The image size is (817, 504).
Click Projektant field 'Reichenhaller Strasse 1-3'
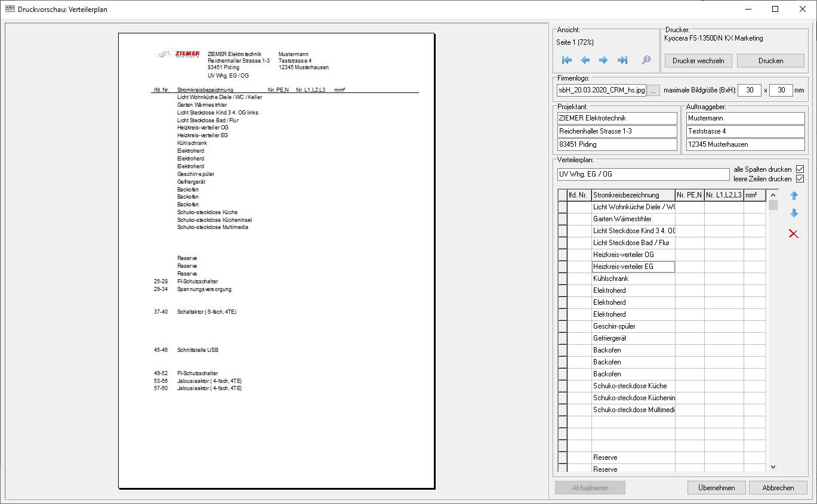(x=617, y=131)
